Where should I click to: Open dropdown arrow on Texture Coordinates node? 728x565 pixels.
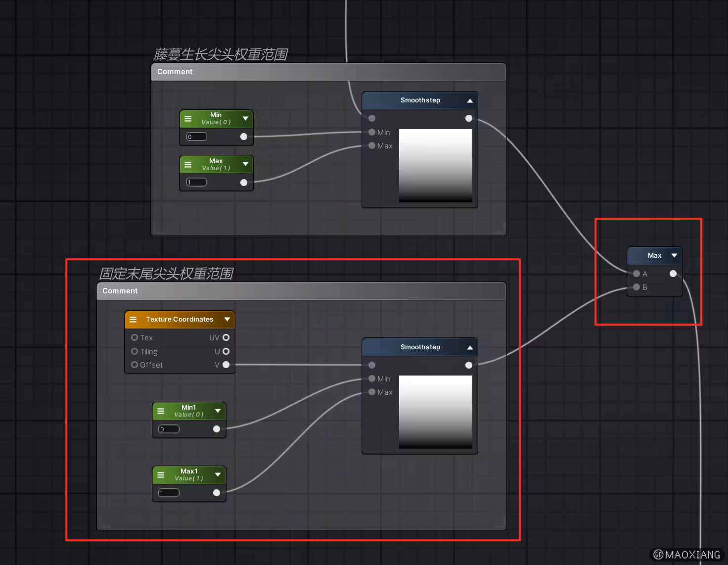pos(227,320)
